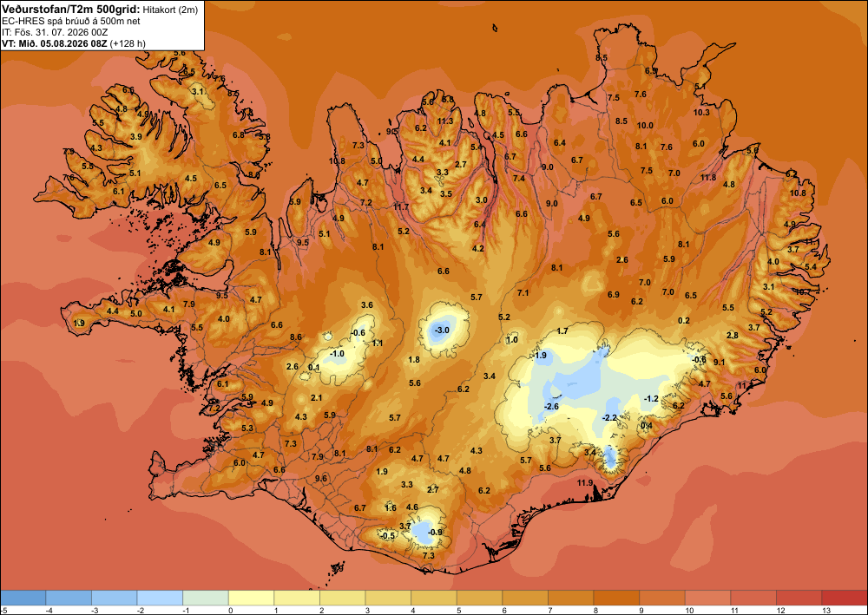Click the 3.6 temperature value
The height and width of the screenshot is (615, 868).
(x=367, y=304)
